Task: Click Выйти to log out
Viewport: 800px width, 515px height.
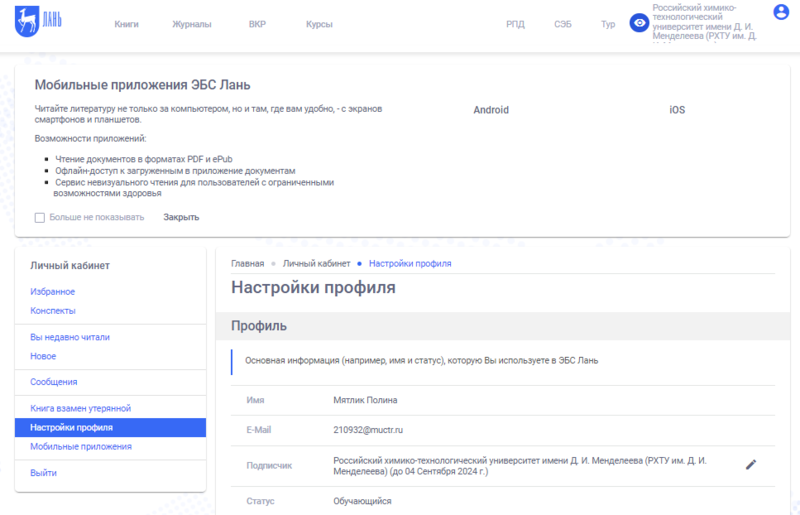Action: click(x=43, y=473)
